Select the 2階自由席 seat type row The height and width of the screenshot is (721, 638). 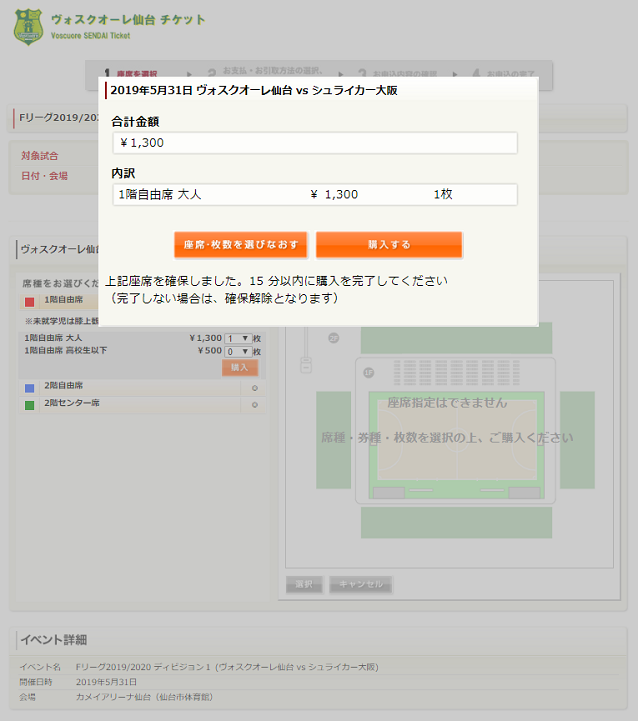143,387
